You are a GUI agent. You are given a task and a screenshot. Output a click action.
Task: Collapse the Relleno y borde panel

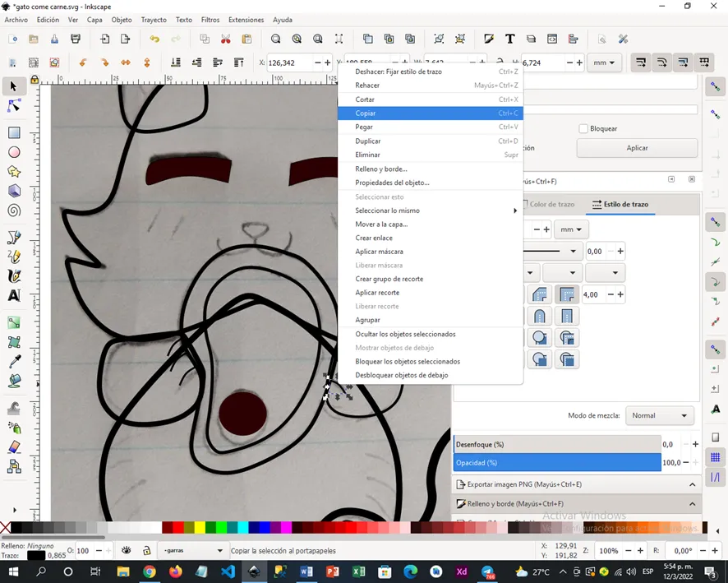tap(692, 504)
